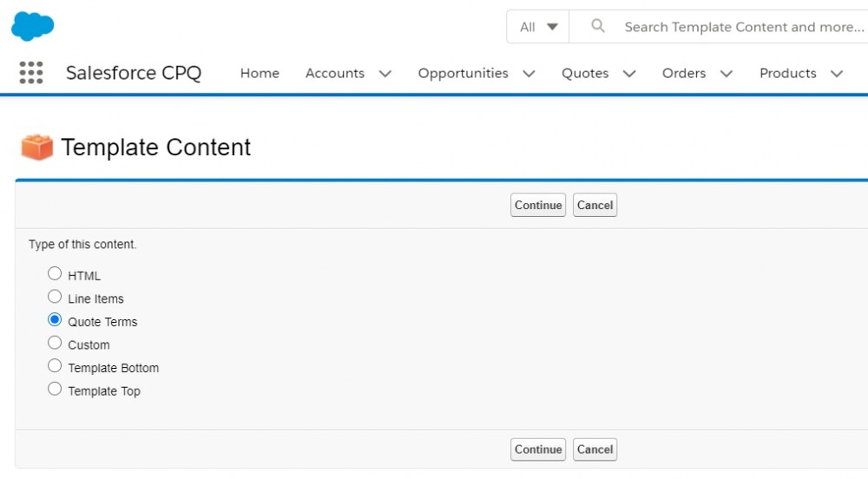Select the Template Bottom radio button
Viewport: 868px width, 479px height.
point(54,365)
